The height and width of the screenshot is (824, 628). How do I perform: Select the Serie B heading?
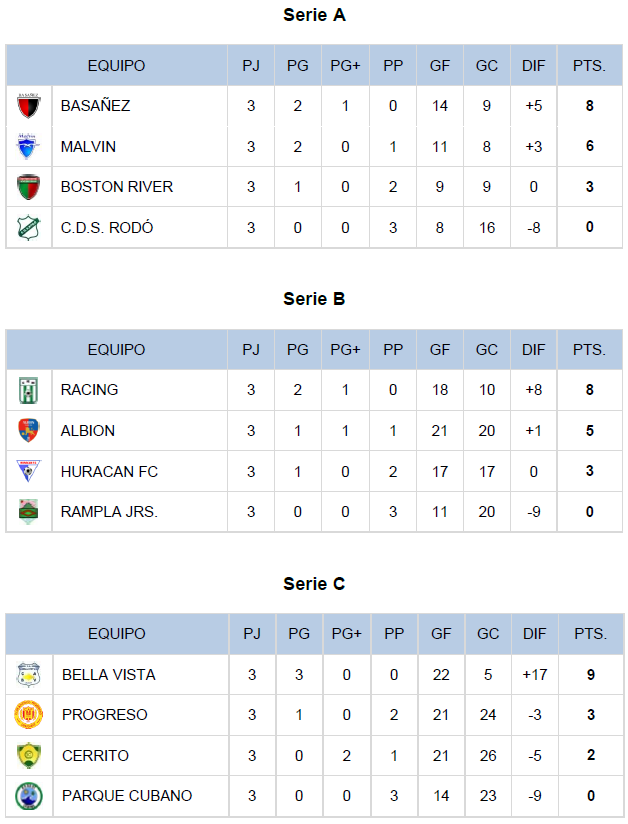(x=314, y=299)
